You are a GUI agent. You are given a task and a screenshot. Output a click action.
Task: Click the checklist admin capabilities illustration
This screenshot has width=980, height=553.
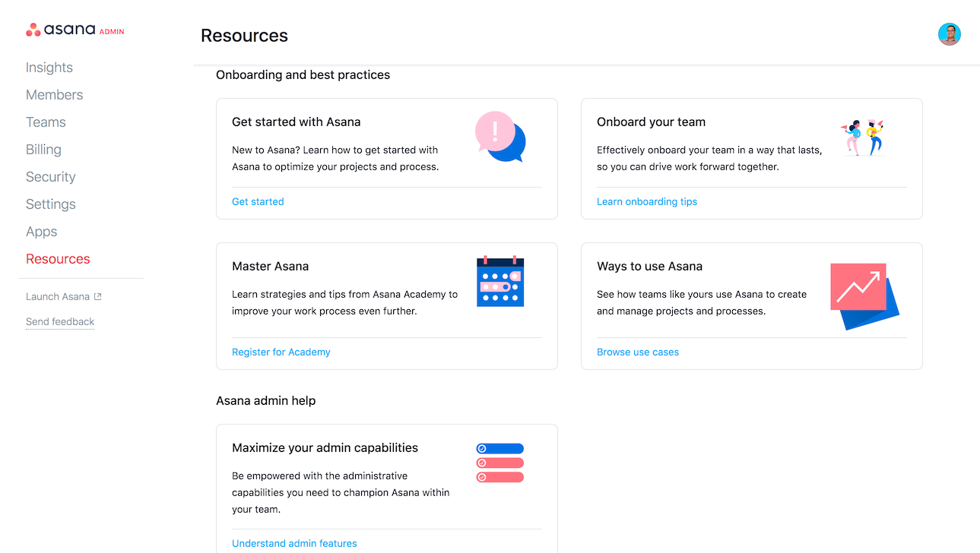500,463
